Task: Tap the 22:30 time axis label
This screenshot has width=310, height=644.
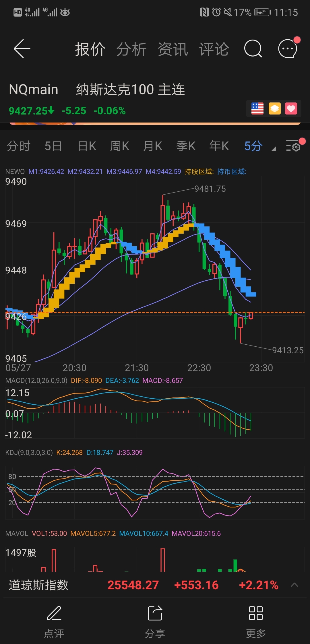Action: (199, 368)
